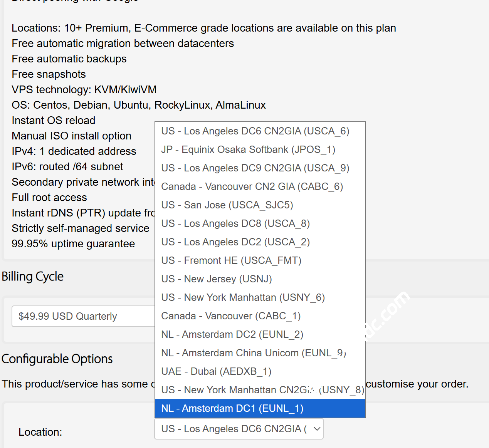
Task: Open the $49.99 USD Quarterly billing dropdown
Action: pos(83,316)
